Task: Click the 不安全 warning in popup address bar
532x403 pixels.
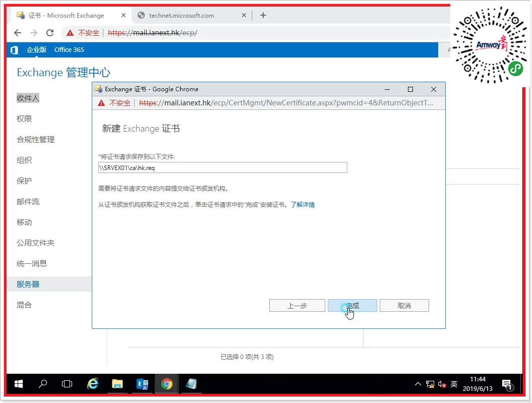Action: point(115,103)
